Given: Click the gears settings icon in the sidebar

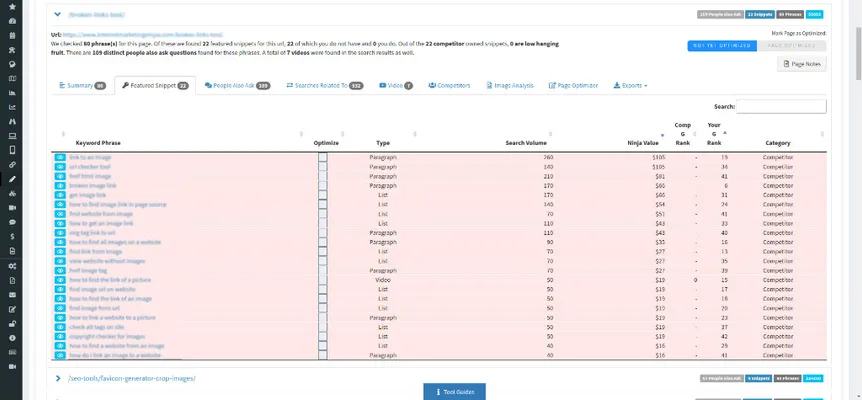Looking at the screenshot, I should (11, 266).
